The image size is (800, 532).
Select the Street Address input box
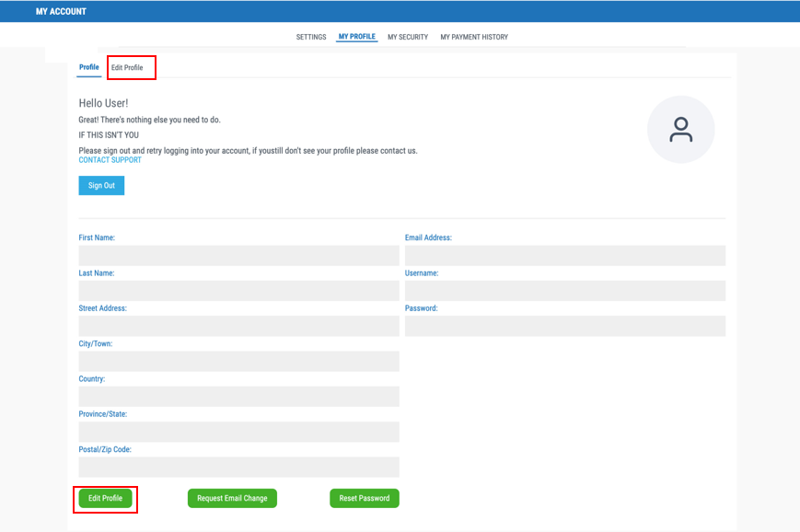238,326
